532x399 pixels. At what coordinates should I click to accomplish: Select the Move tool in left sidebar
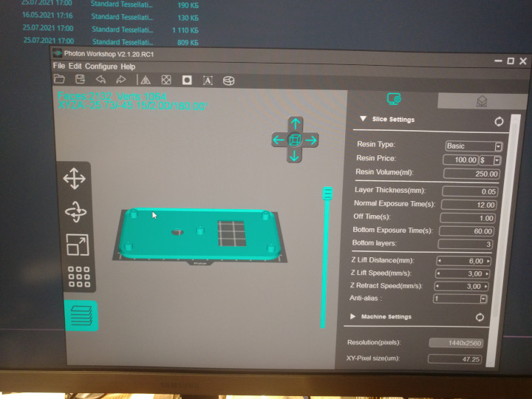point(75,178)
